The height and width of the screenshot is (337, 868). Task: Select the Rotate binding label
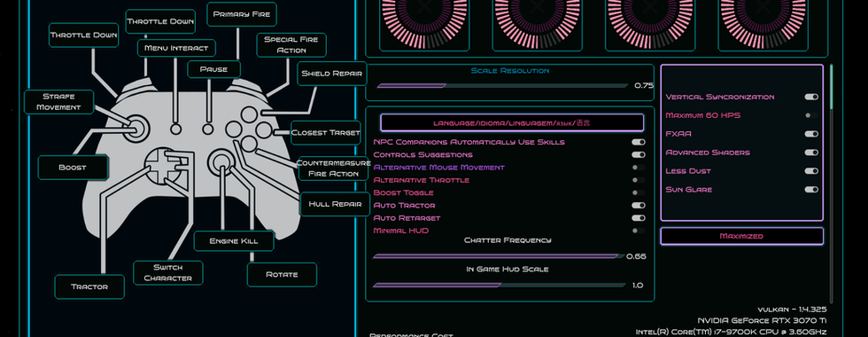(x=282, y=274)
